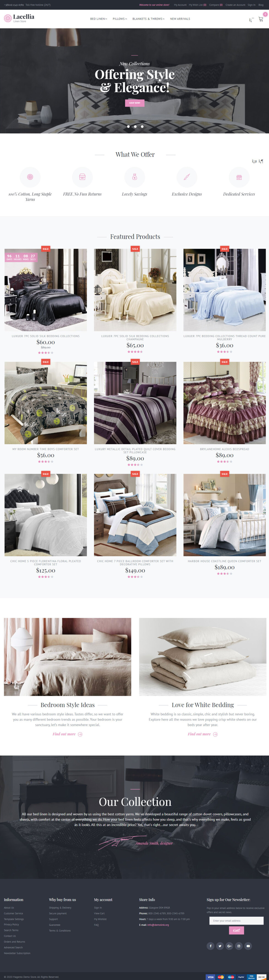Click the Get! newsletter button

click(236, 930)
